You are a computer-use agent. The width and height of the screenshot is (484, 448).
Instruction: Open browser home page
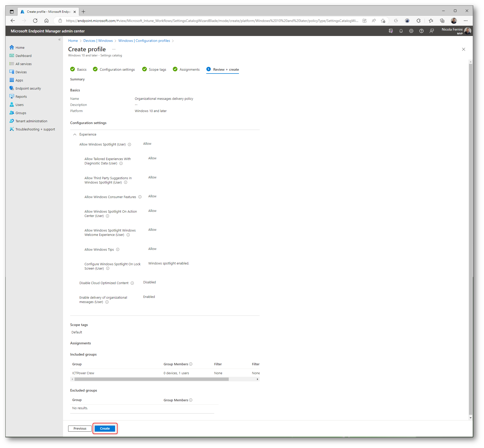pyautogui.click(x=46, y=21)
